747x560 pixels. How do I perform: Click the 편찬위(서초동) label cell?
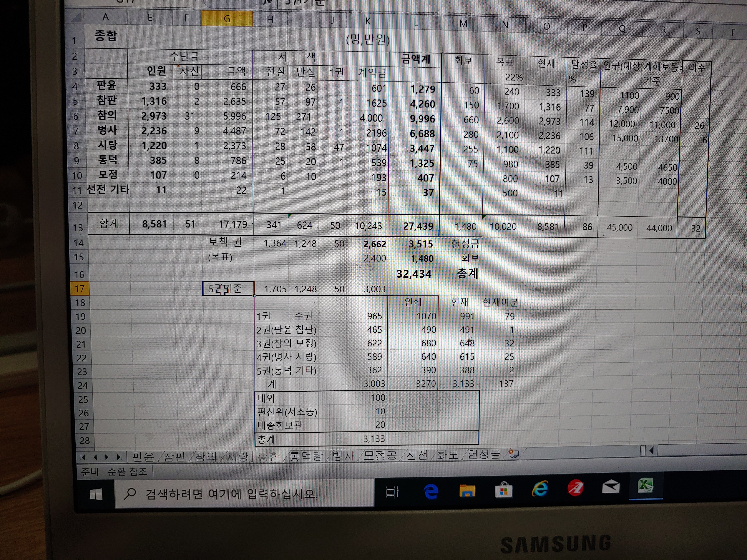[x=287, y=412]
